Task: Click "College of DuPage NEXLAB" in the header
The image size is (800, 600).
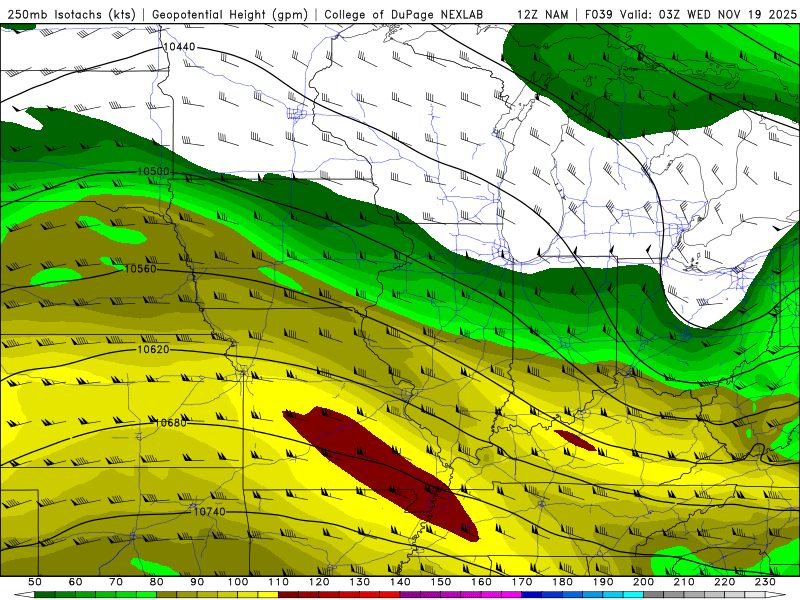Action: (x=404, y=14)
